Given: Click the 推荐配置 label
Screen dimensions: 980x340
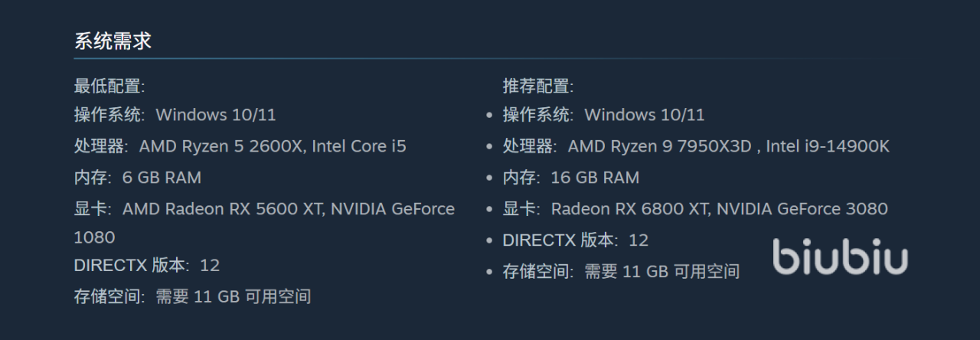Looking at the screenshot, I should click(x=538, y=86).
